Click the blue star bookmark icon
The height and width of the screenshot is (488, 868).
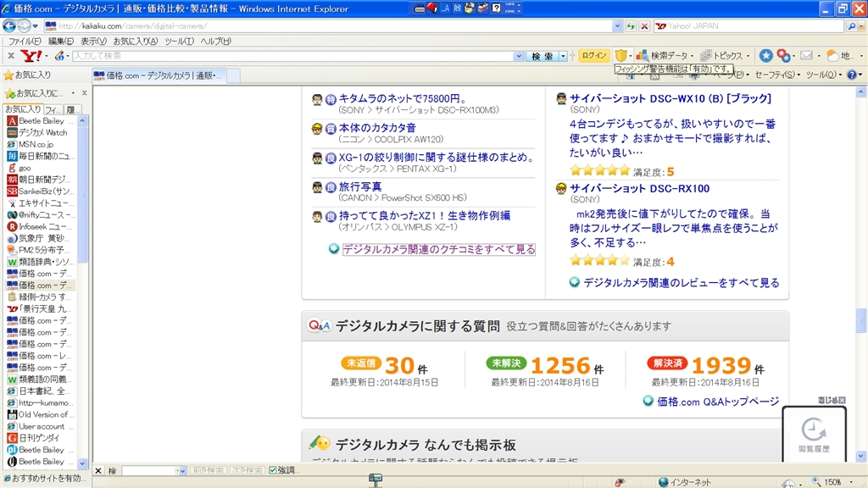tap(765, 55)
